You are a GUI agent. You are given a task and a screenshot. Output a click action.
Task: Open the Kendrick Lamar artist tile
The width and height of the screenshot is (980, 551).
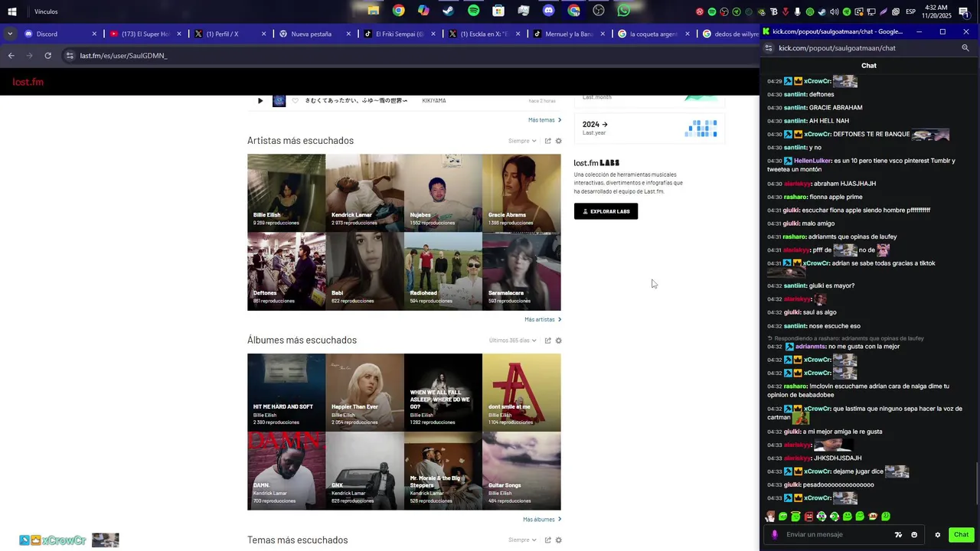(x=364, y=193)
